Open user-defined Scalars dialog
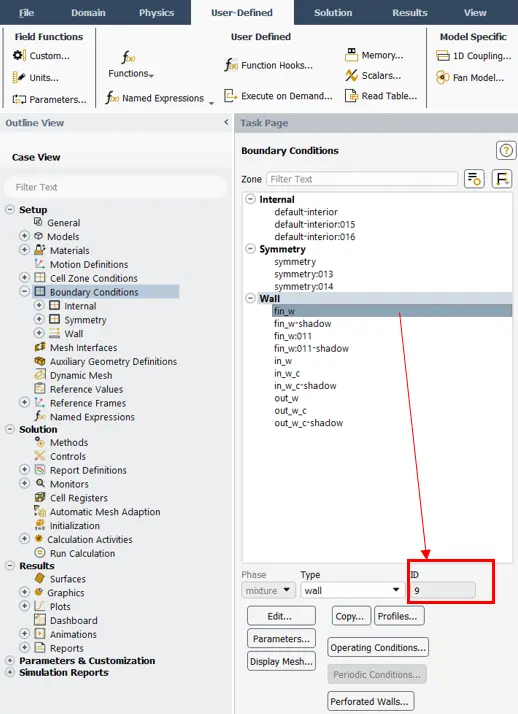 click(x=373, y=76)
